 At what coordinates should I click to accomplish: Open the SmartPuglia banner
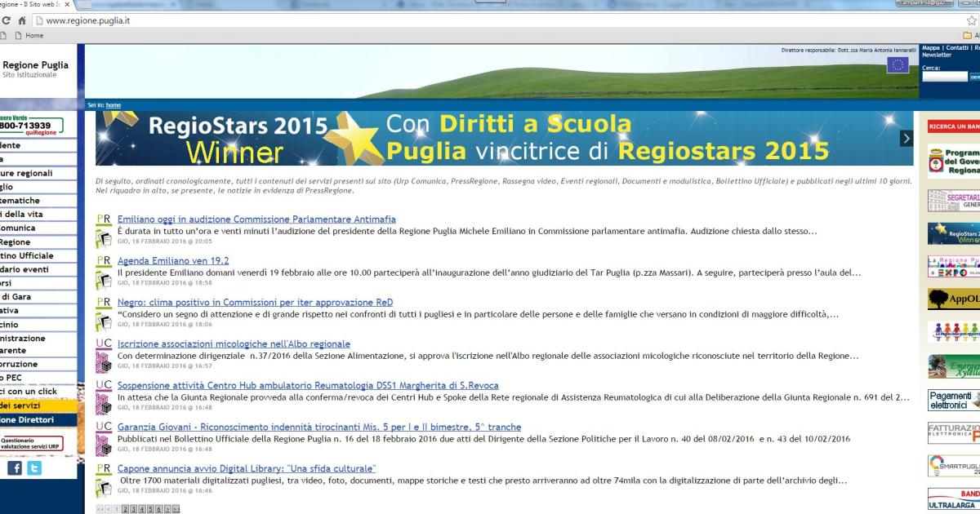pos(954,466)
